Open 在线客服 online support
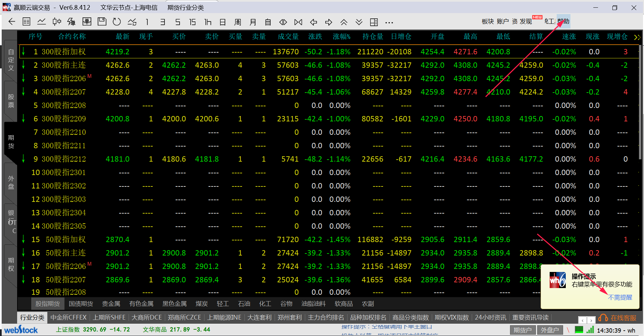This screenshot has height=336, width=644. 617,318
